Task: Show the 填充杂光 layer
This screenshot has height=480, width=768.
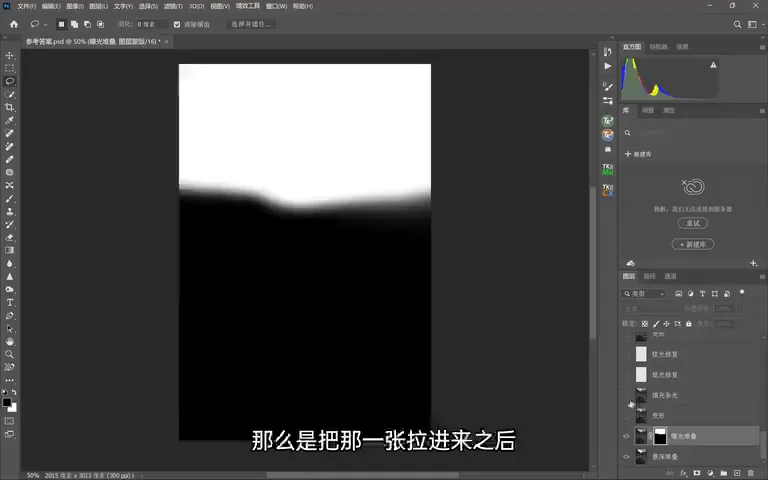Action: click(x=626, y=395)
